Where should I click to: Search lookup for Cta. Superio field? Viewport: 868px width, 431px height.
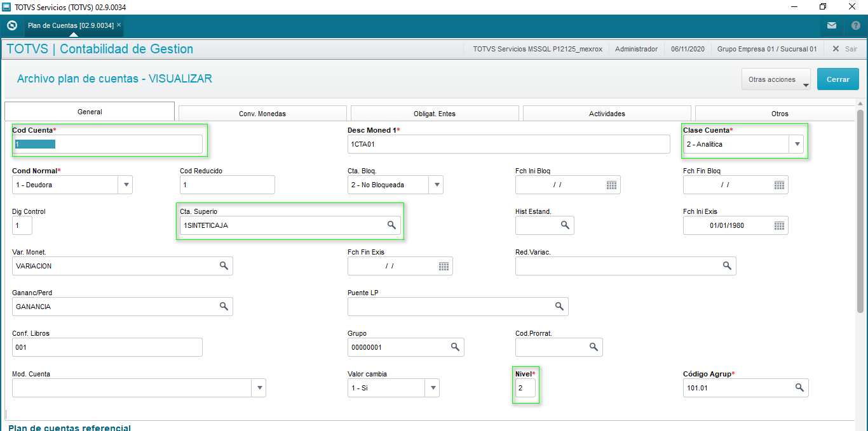[392, 225]
